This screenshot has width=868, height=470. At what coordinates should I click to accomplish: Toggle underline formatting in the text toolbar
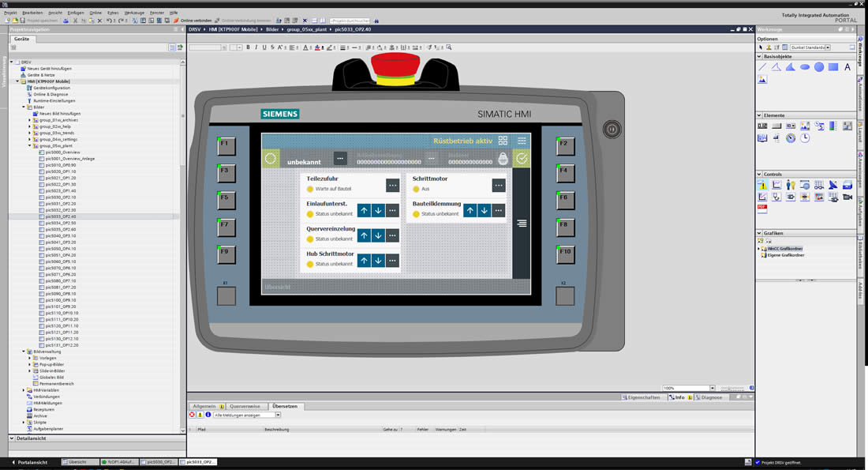pyautogui.click(x=263, y=47)
